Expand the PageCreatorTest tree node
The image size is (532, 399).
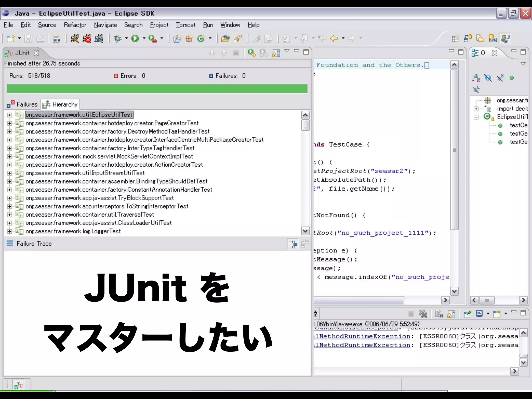coord(10,123)
